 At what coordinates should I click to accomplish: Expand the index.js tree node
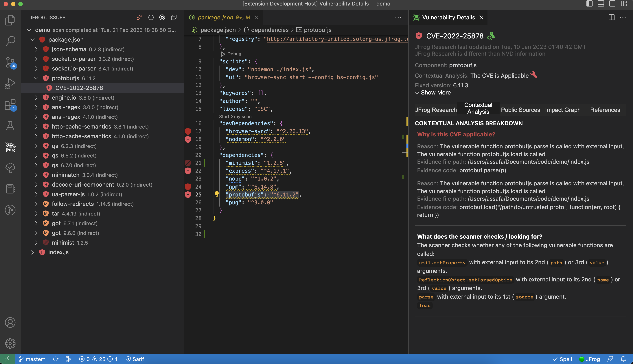tap(32, 252)
